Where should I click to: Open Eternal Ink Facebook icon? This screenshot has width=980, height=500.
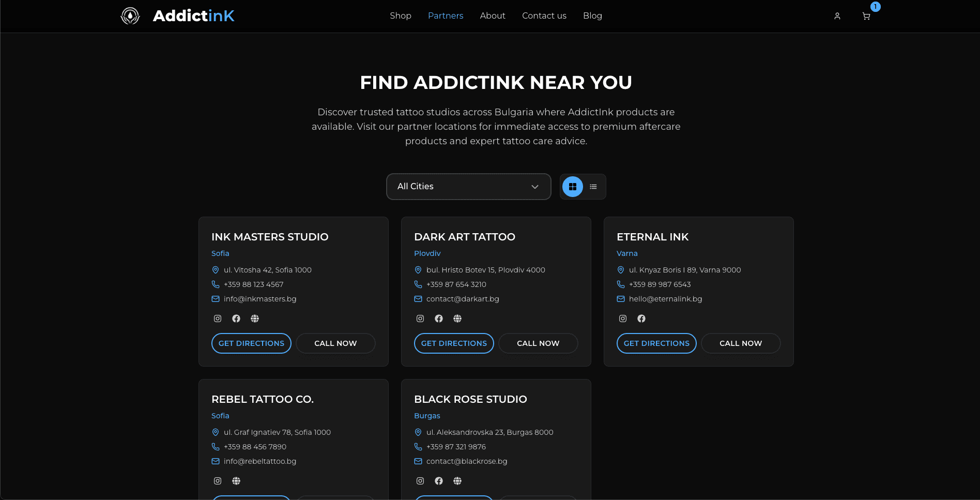[x=641, y=319]
